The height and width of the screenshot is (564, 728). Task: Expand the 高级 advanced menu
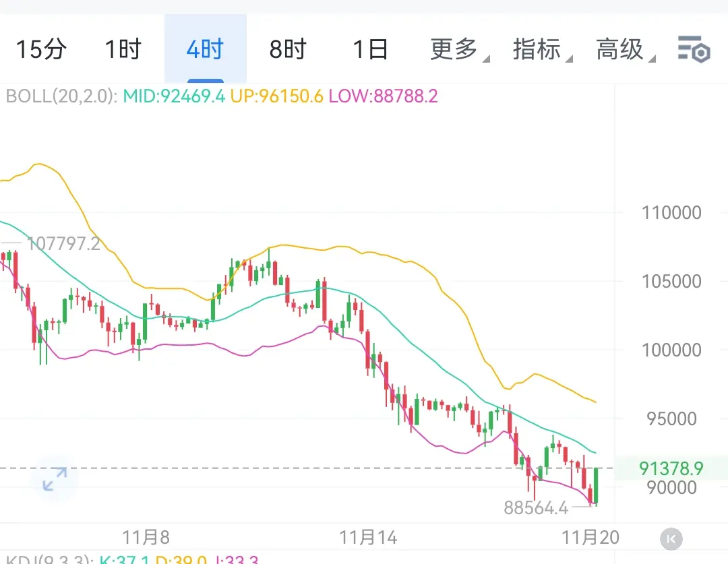(x=625, y=49)
